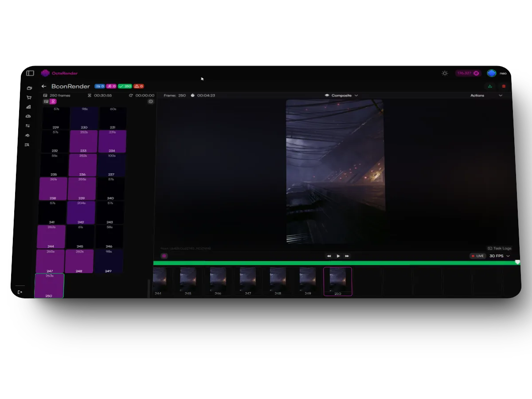The width and height of the screenshot is (532, 399).
Task: Open the projects folder icon in sidebar
Action: (x=29, y=88)
